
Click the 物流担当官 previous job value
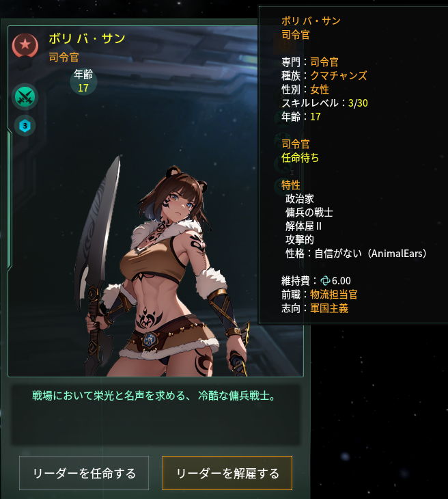click(334, 295)
